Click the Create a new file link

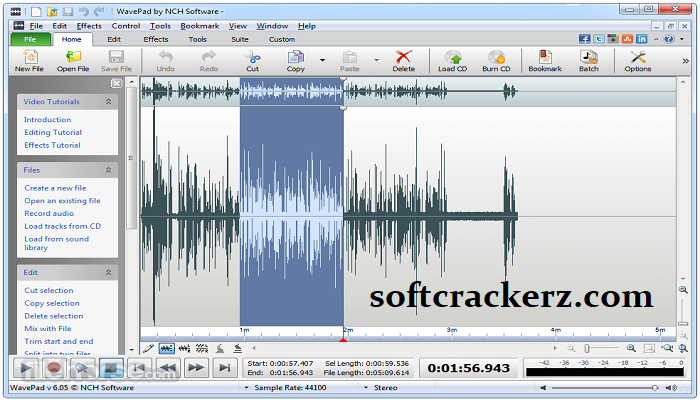pos(55,188)
